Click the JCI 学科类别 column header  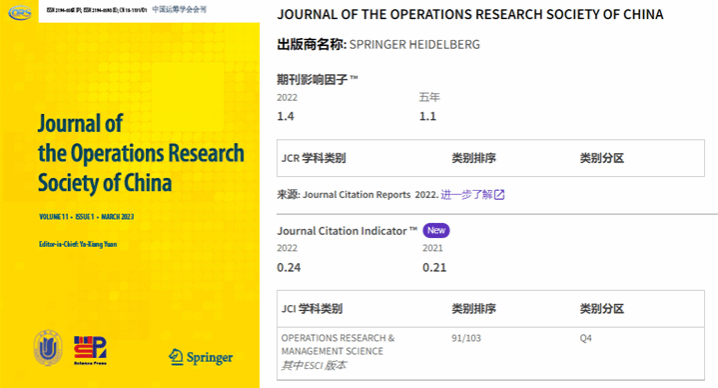(x=312, y=309)
